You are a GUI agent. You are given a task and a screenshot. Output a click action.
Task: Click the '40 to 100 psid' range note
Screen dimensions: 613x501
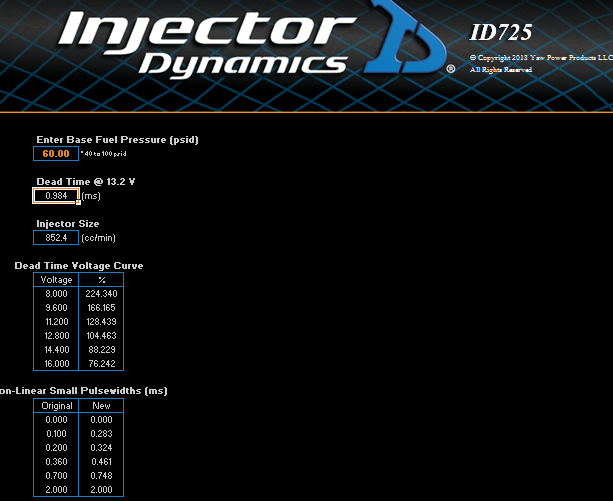tap(104, 154)
